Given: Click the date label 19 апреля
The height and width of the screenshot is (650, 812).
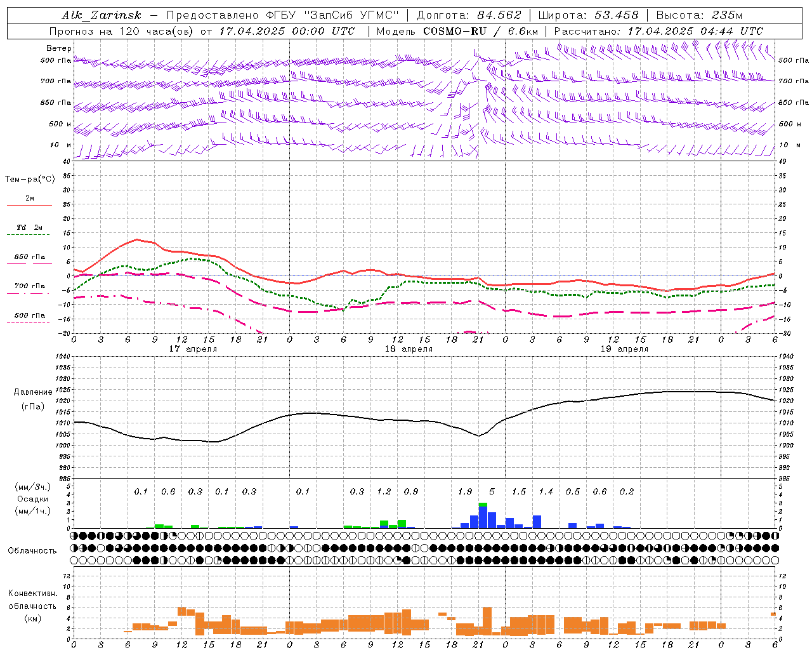Looking at the screenshot, I should (624, 349).
